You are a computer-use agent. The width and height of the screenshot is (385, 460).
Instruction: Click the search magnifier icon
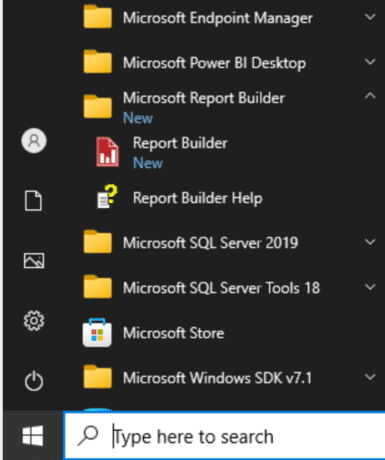click(x=88, y=436)
